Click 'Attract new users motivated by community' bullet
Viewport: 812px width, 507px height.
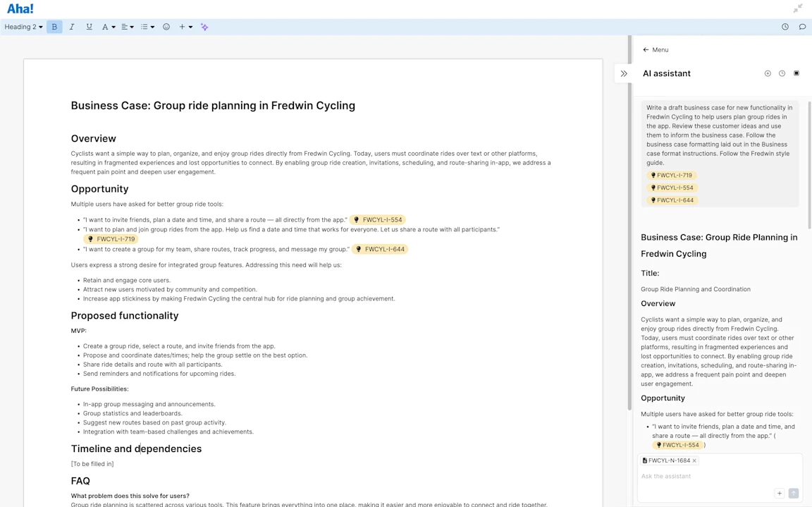(x=170, y=290)
